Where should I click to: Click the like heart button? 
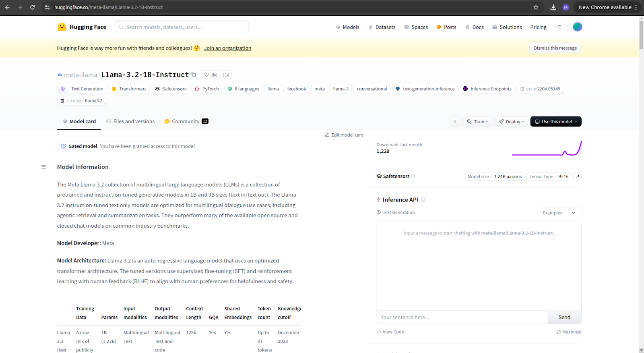[211, 75]
